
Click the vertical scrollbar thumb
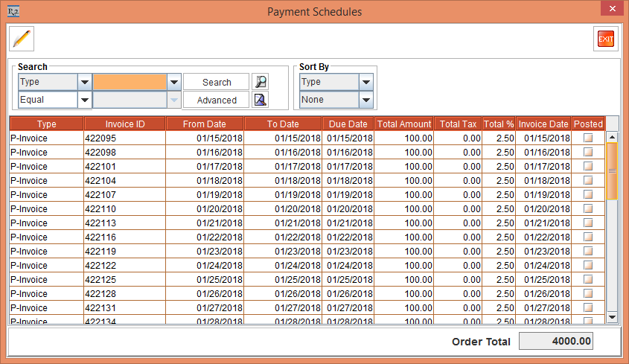pyautogui.click(x=612, y=170)
